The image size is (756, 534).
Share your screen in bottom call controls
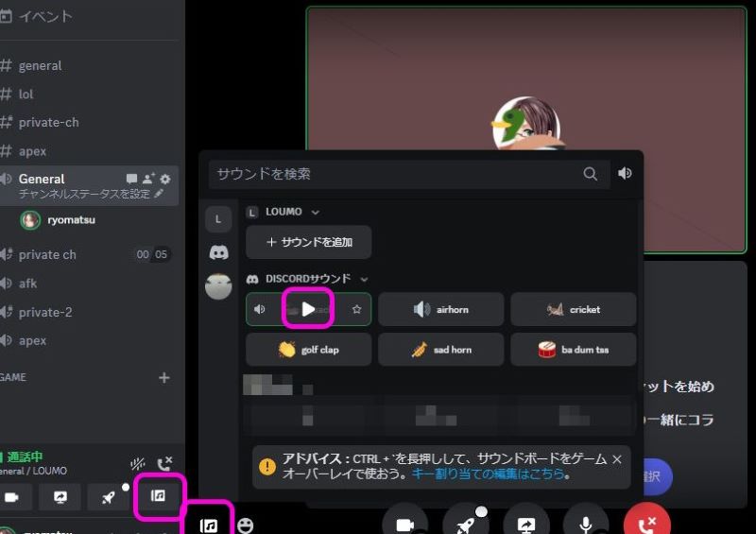click(526, 524)
